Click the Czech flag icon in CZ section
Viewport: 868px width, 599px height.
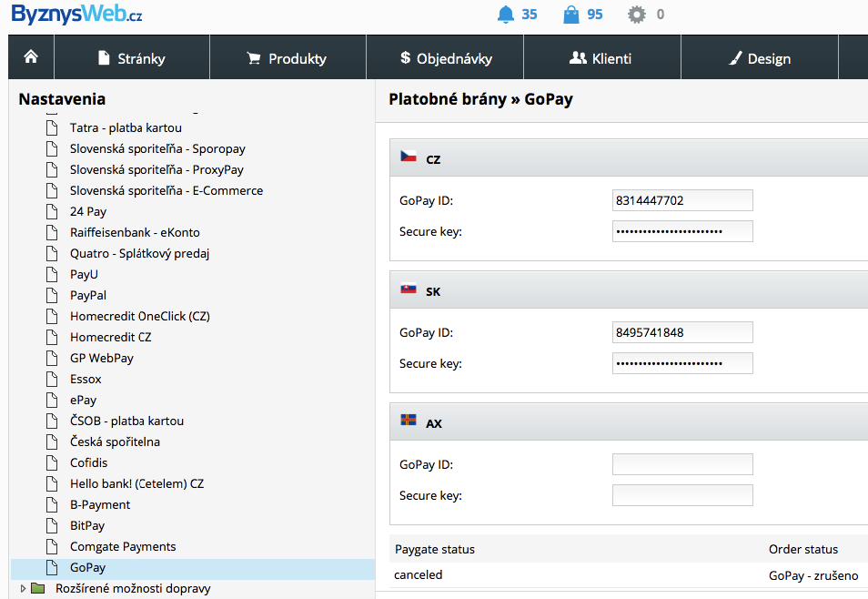click(x=409, y=157)
